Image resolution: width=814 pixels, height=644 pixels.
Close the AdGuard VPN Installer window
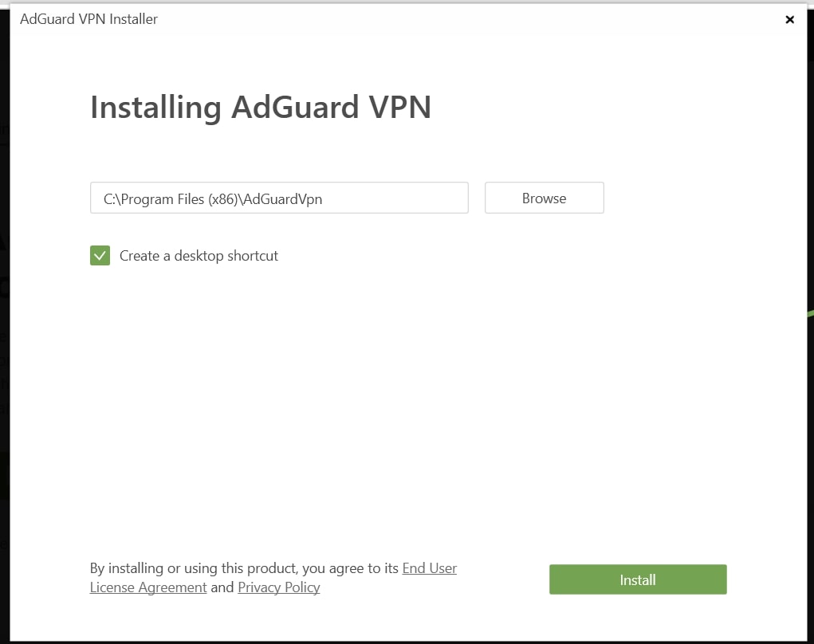click(x=789, y=20)
